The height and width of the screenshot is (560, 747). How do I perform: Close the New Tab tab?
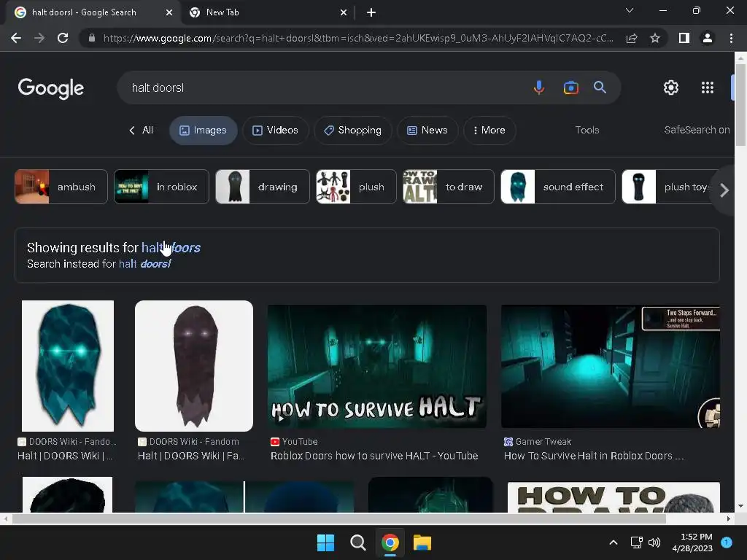[x=344, y=13]
